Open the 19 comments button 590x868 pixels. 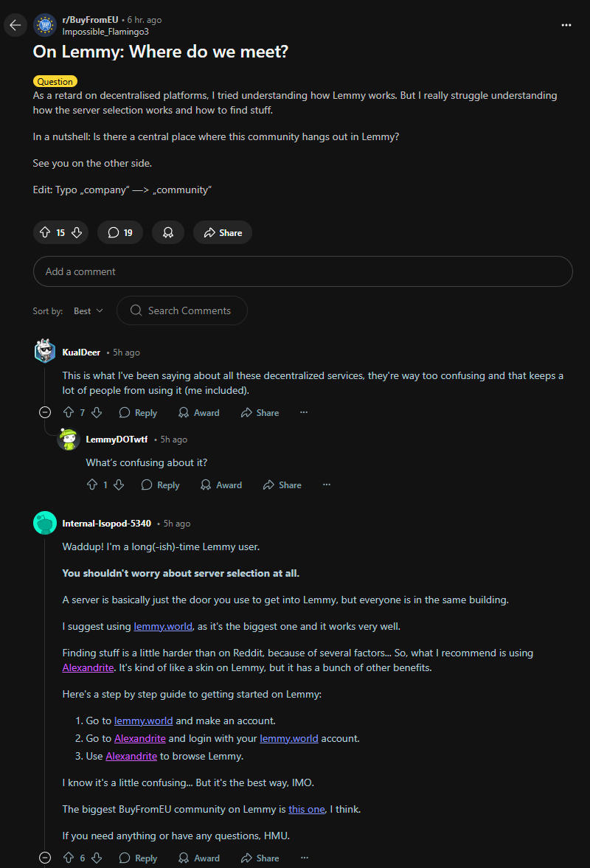[x=120, y=232]
